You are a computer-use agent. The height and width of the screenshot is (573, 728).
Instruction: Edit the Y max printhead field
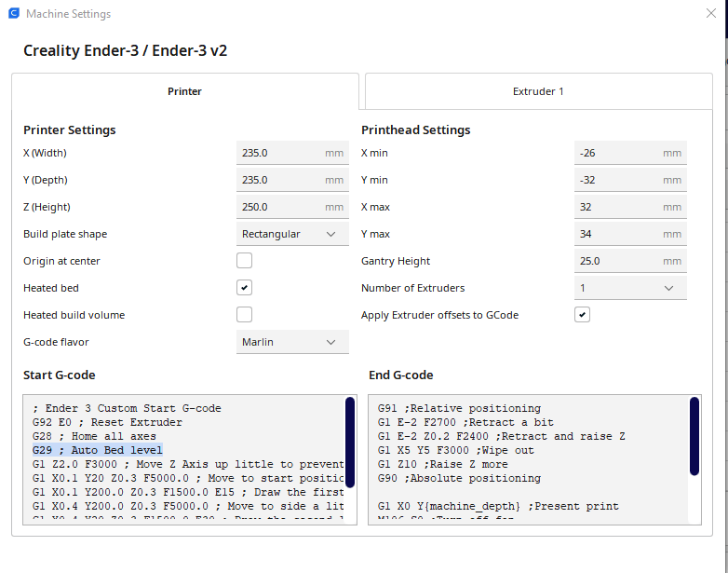click(630, 234)
